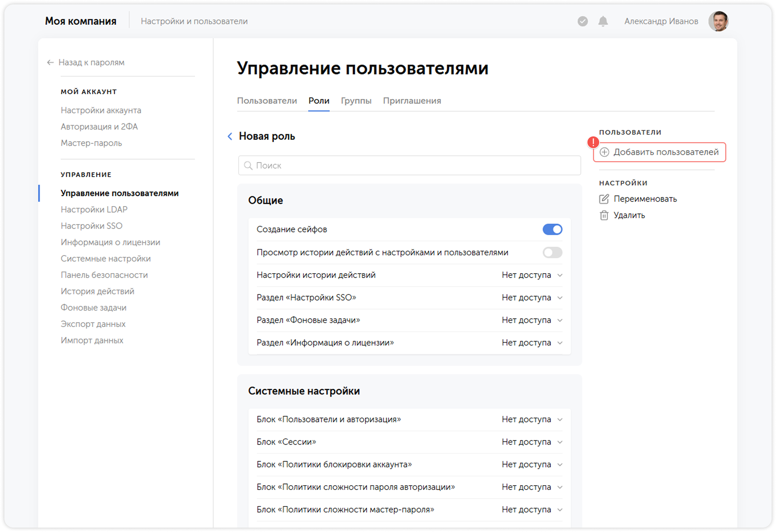Open Информация о лицензии in sidebar
Viewport: 776px width, 532px height.
110,243
